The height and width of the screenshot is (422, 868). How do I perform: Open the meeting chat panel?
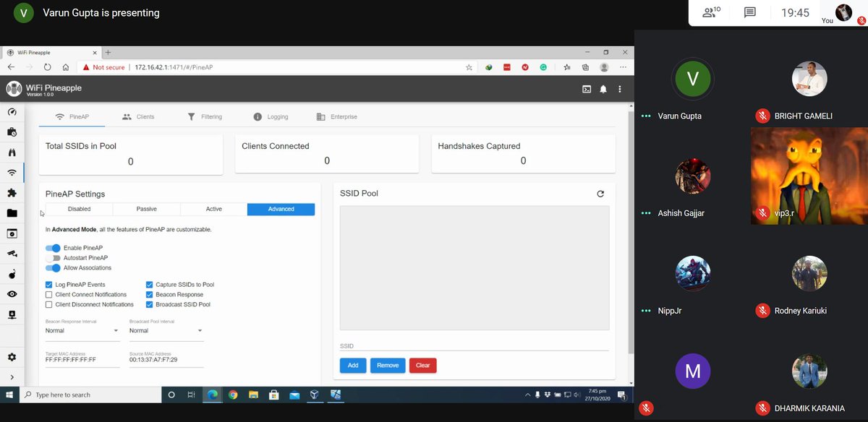[750, 12]
